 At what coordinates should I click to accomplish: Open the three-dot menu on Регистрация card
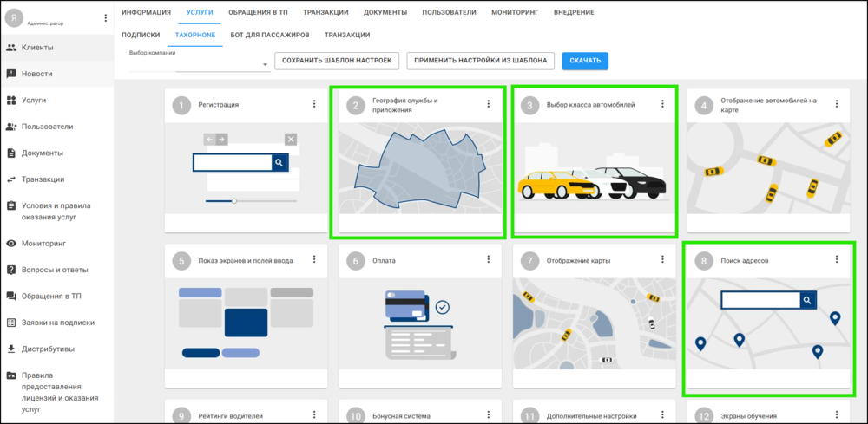pos(314,104)
